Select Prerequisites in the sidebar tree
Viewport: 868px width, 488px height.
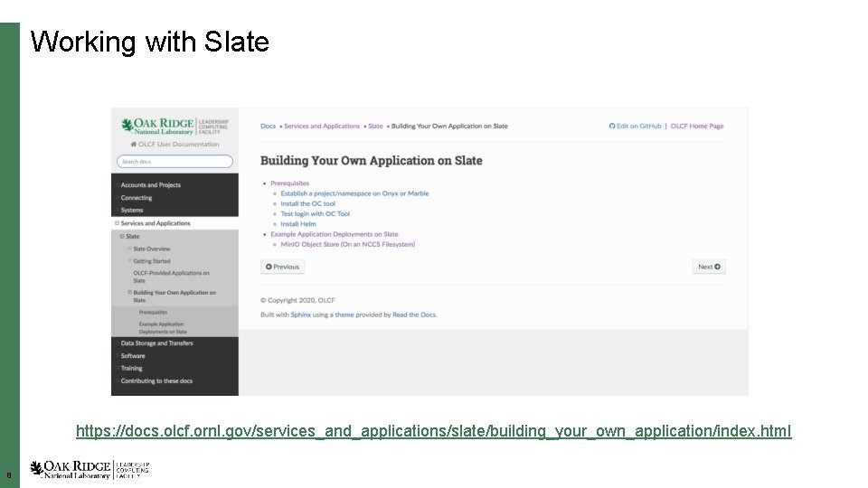[x=154, y=312]
